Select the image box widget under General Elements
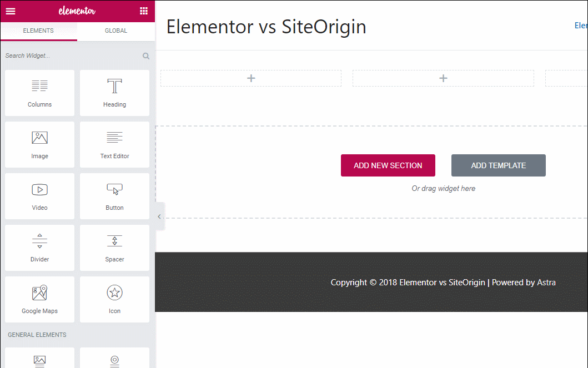 click(40, 358)
